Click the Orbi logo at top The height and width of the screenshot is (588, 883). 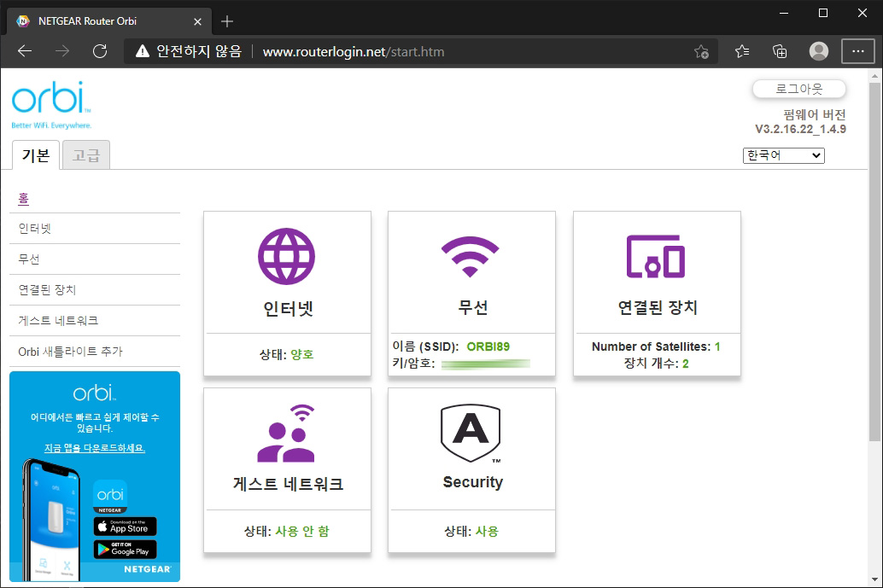51,105
